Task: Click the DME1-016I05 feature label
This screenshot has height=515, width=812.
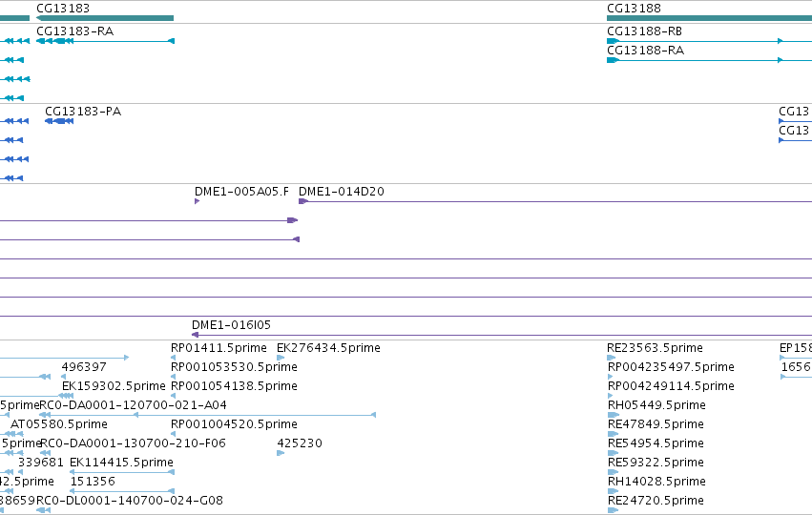Action: pyautogui.click(x=231, y=325)
